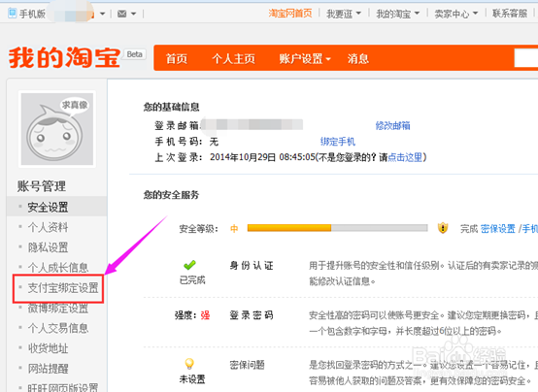Click the 手机版 phone icon
Viewport: 538px width, 392px height.
pos(12,14)
